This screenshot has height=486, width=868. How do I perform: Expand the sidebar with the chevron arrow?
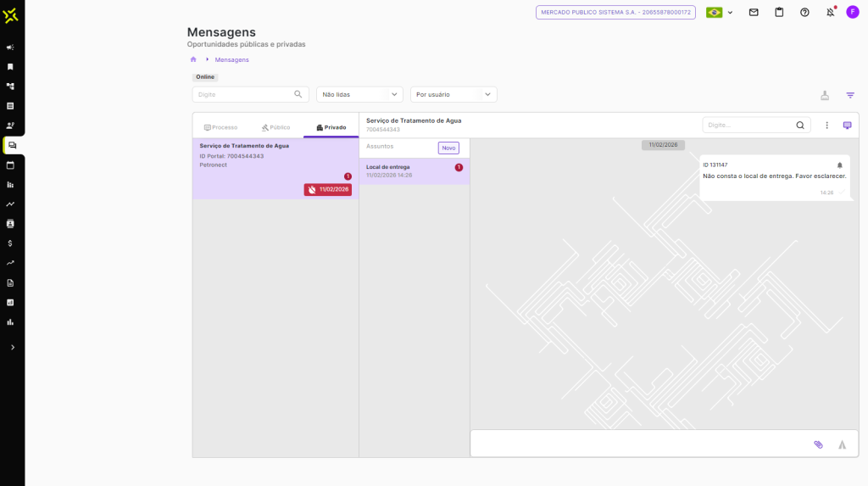(12, 347)
